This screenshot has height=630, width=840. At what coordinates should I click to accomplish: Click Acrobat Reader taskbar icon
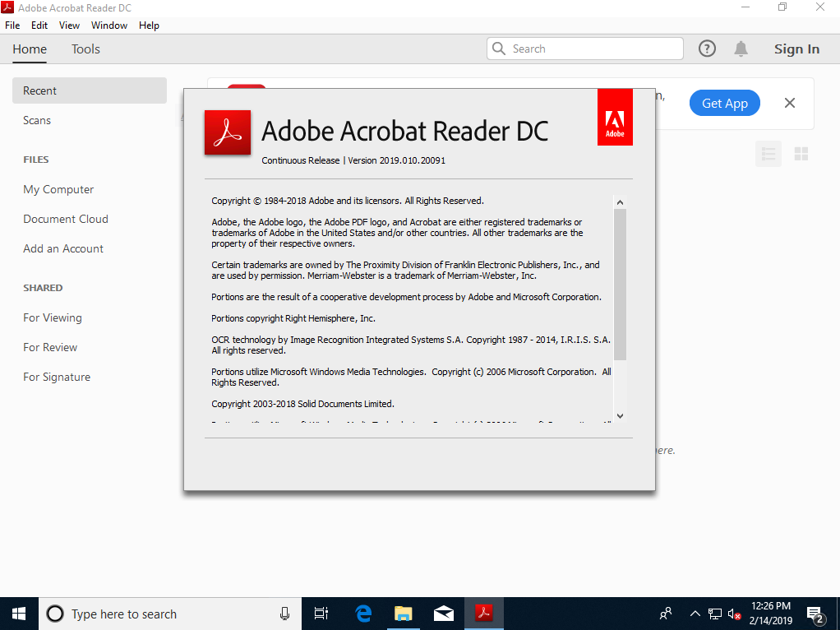pyautogui.click(x=484, y=612)
